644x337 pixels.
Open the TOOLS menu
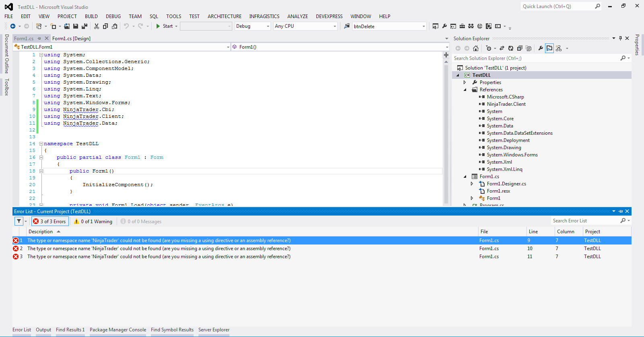pyautogui.click(x=174, y=16)
